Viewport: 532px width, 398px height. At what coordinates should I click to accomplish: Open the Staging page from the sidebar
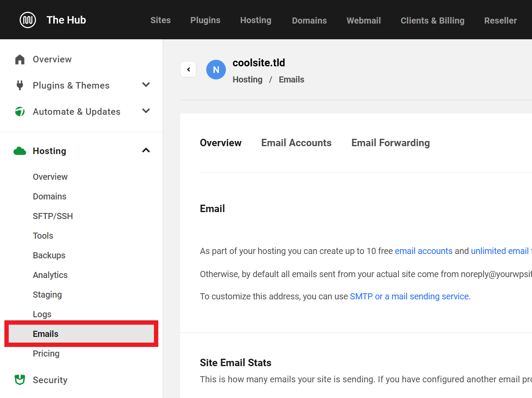pos(47,294)
